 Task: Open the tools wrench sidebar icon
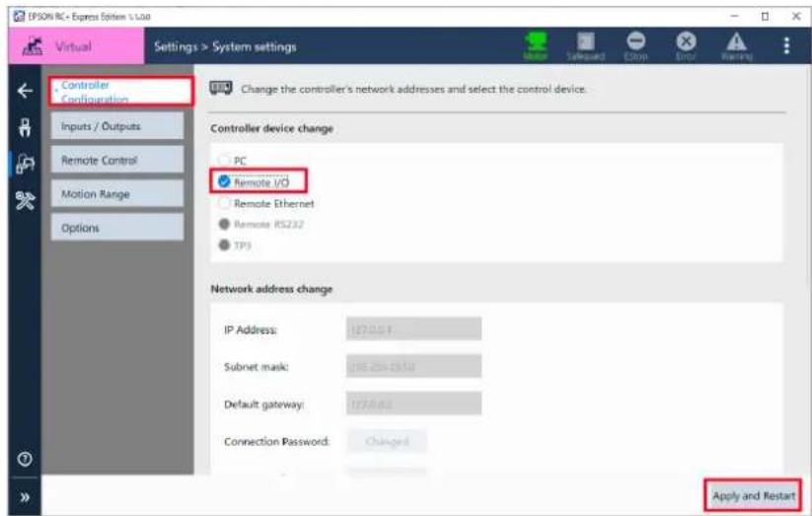(x=25, y=200)
